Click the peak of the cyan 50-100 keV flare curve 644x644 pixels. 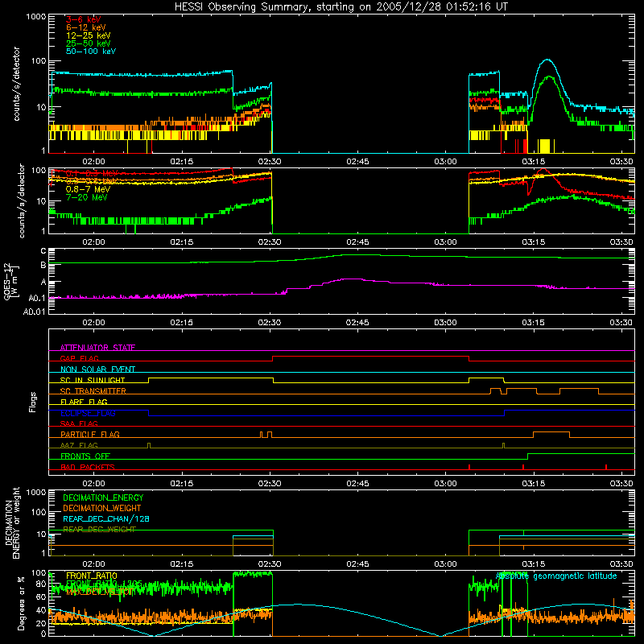pos(547,60)
